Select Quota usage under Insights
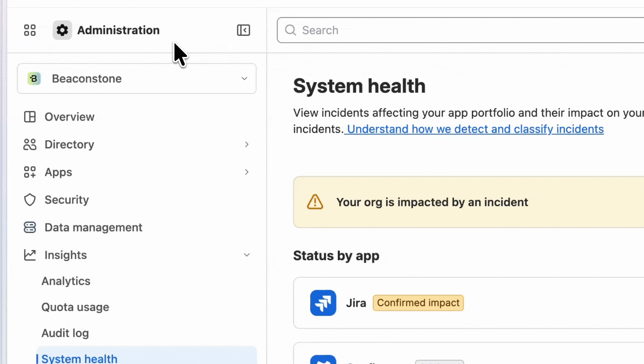Image resolution: width=644 pixels, height=364 pixels. click(75, 307)
